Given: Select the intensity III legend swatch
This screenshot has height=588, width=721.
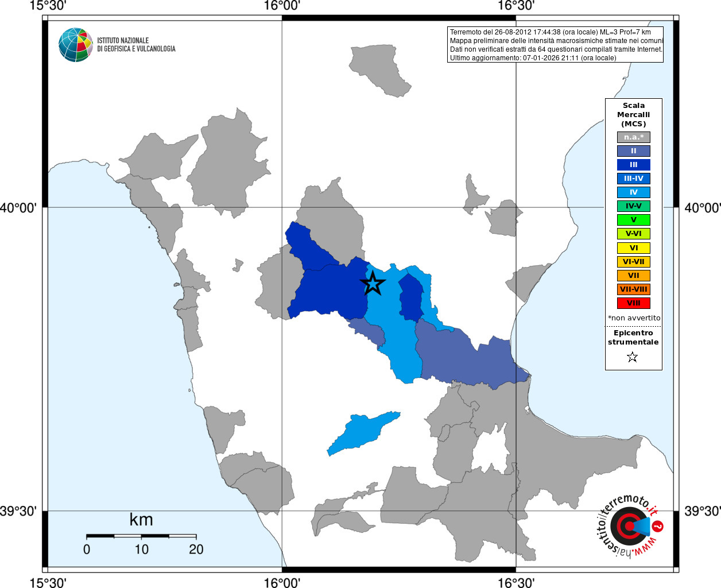Looking at the screenshot, I should pyautogui.click(x=634, y=165).
